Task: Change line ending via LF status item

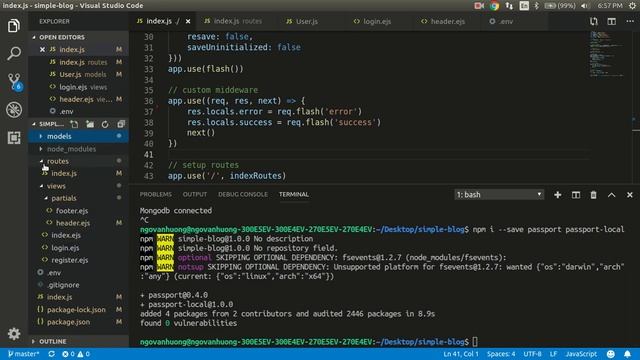Action: click(x=553, y=354)
